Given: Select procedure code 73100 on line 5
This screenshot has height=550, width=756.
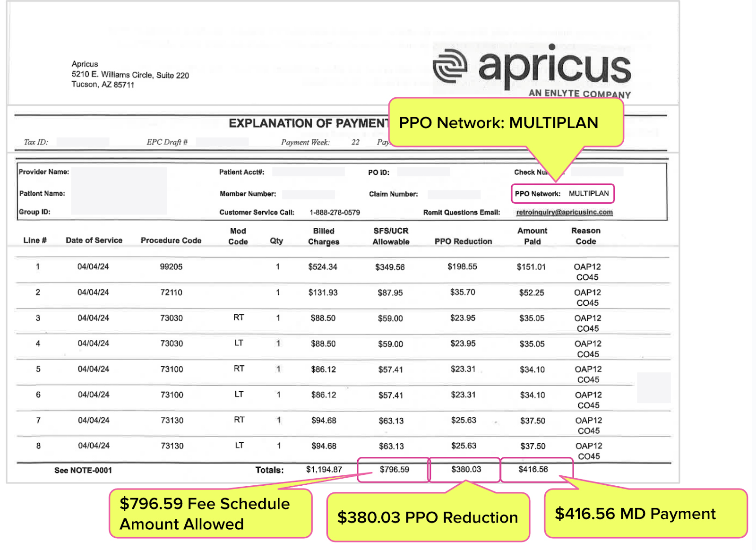Looking at the screenshot, I should click(172, 370).
